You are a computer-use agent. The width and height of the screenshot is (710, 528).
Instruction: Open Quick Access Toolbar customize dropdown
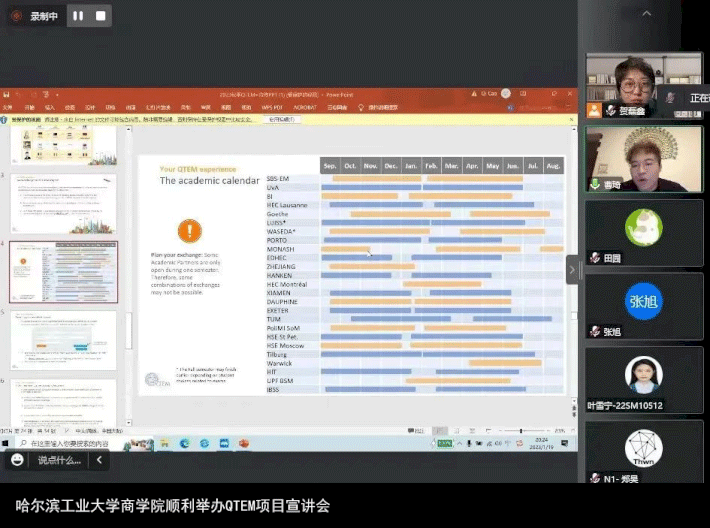click(57, 95)
